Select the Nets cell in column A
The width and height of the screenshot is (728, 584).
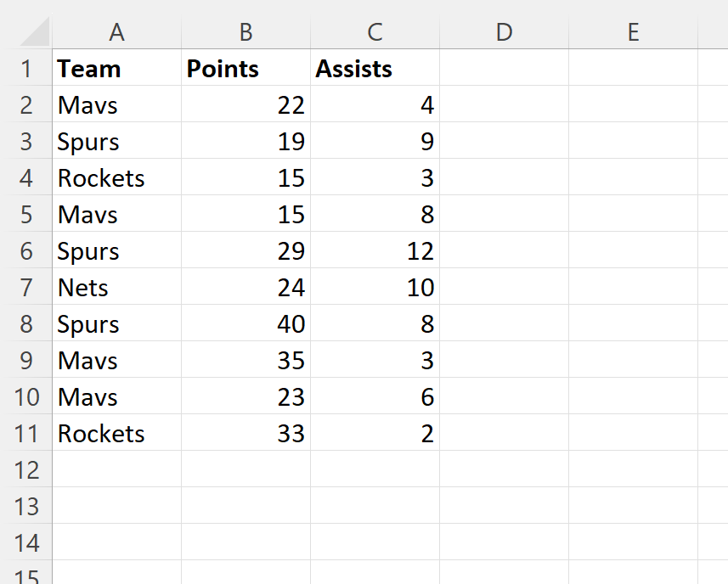click(x=117, y=287)
